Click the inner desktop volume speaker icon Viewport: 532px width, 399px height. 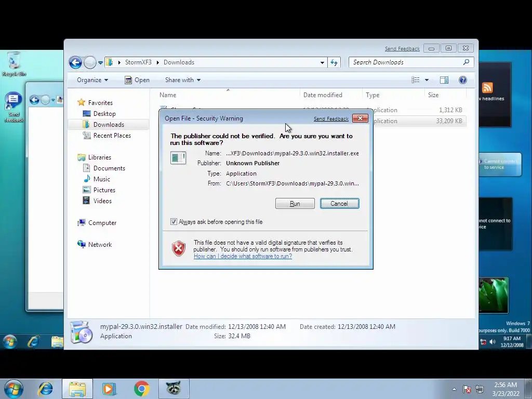point(493,342)
